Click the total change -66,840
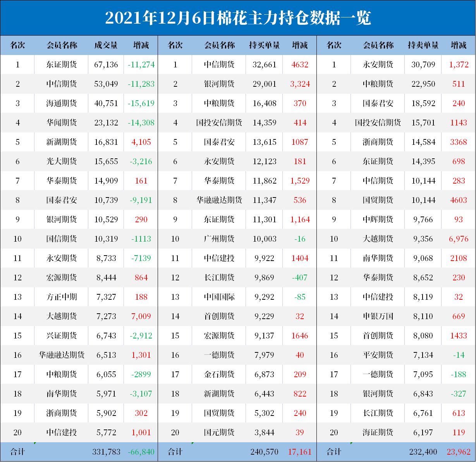This screenshot has height=462, width=476. tap(141, 452)
